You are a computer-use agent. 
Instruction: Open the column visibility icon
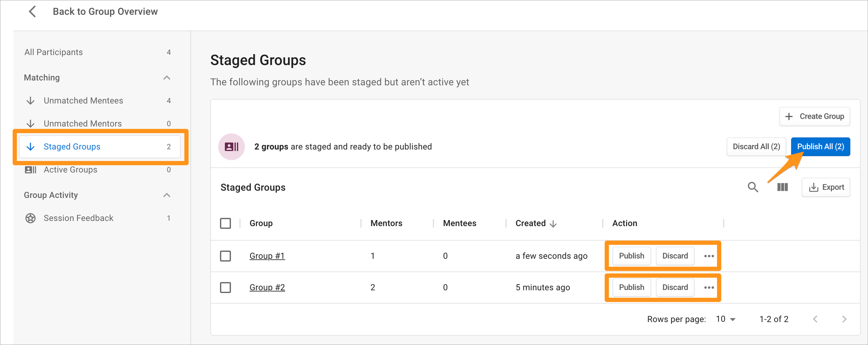[x=782, y=187]
